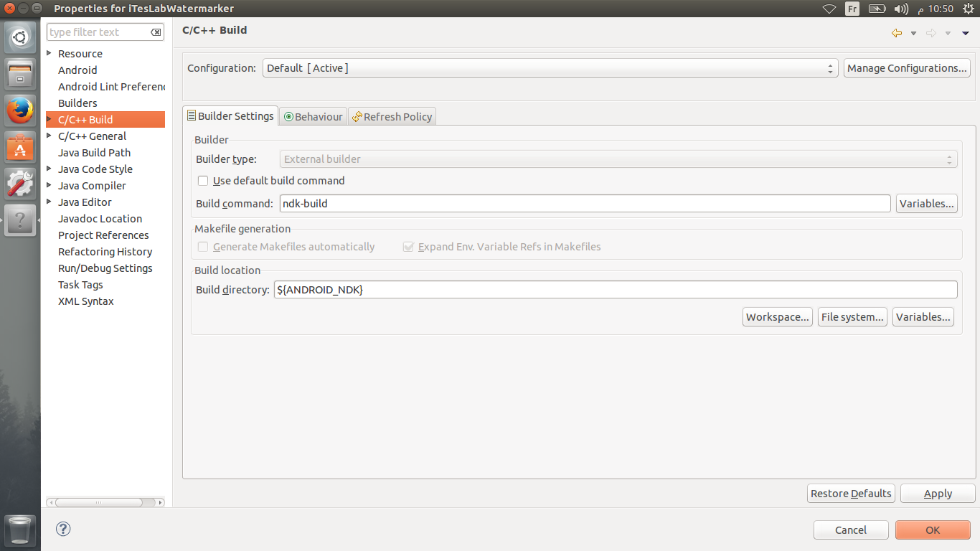Expand the Java Compiler tree node

(49, 185)
